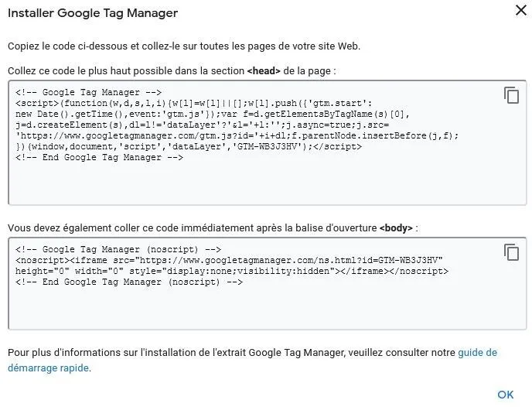Close the Installer Google Tag Manager dialog
The image size is (532, 407).
[521, 11]
